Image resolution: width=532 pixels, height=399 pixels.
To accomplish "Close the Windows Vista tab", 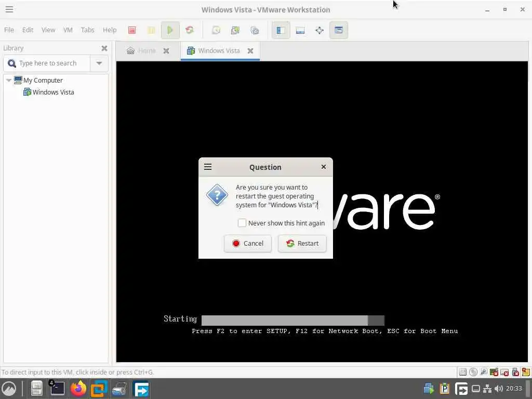I will pyautogui.click(x=250, y=51).
